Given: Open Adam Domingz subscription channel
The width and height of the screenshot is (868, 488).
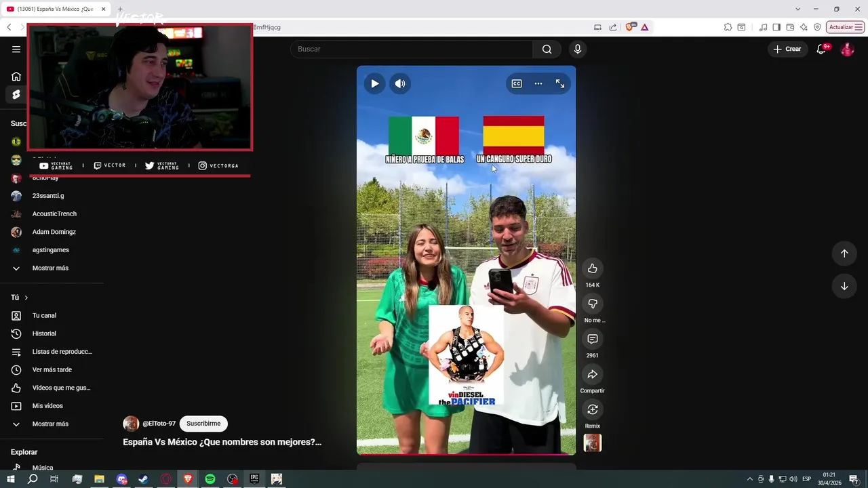Looking at the screenshot, I should pyautogui.click(x=53, y=232).
